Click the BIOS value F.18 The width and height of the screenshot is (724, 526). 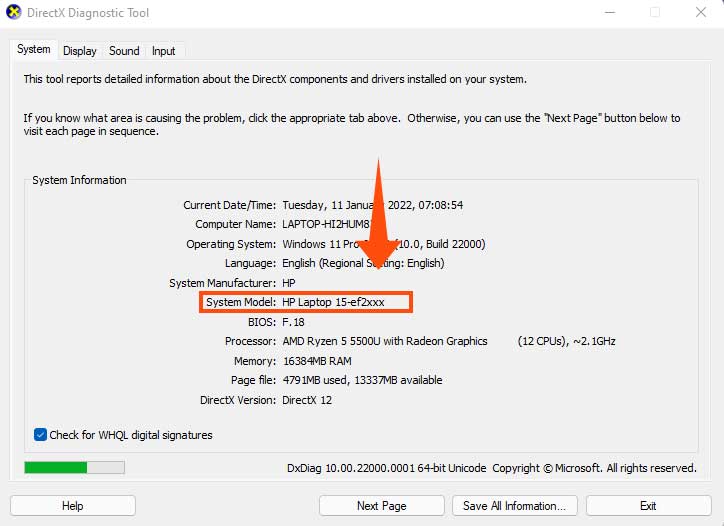(x=293, y=322)
